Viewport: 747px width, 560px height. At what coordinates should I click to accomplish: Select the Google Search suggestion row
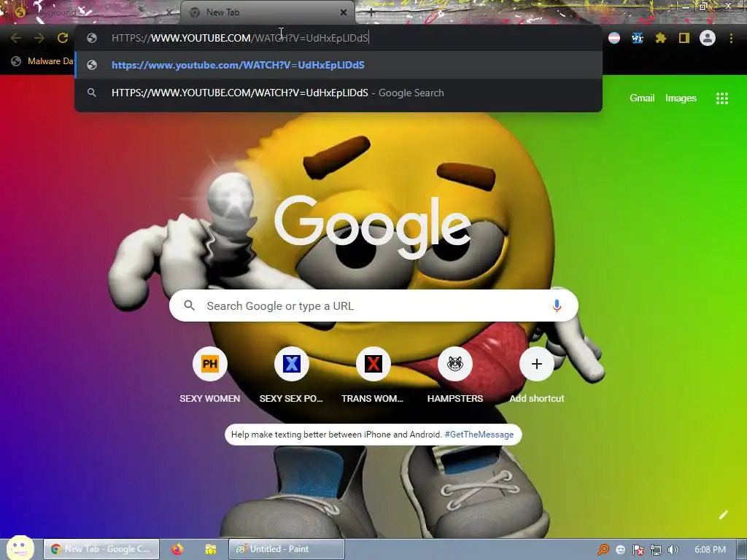point(338,93)
